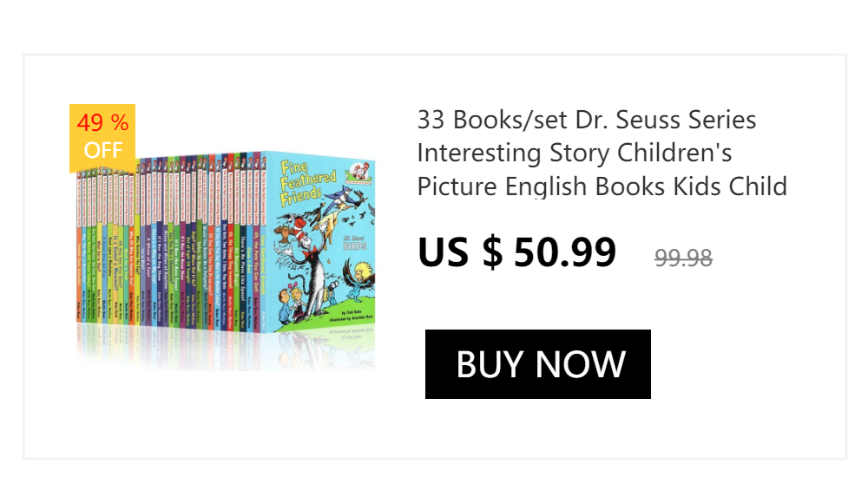
Task: Click the Picture English Books Kids Child line
Action: click(x=602, y=186)
